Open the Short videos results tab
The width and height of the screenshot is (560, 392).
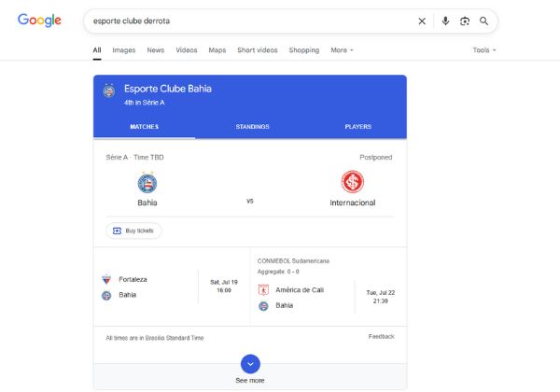pyautogui.click(x=259, y=50)
